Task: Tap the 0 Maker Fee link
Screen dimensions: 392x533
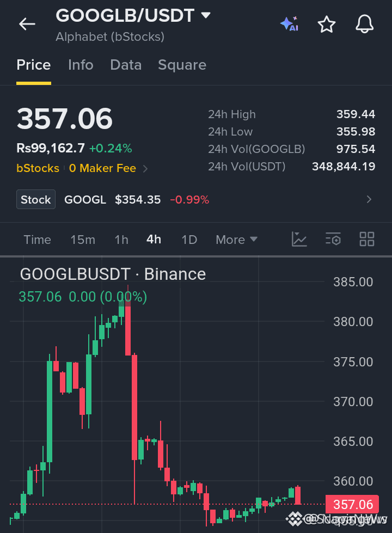Action: click(x=102, y=168)
